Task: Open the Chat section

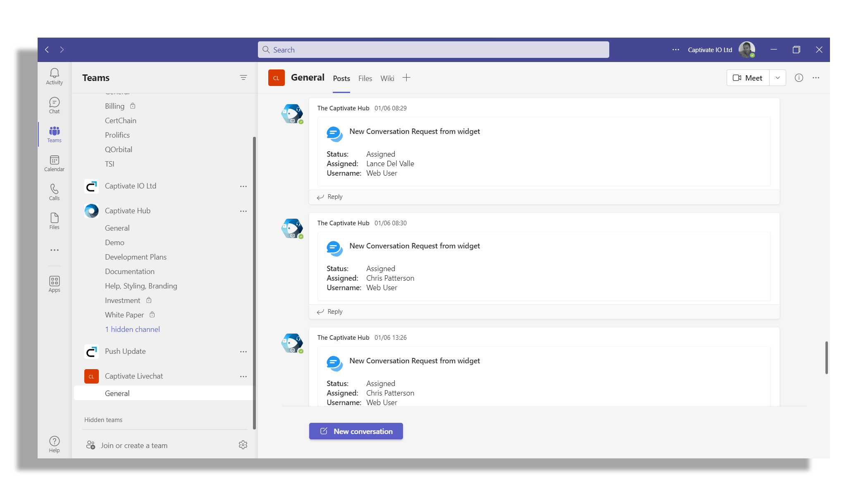Action: [x=54, y=105]
